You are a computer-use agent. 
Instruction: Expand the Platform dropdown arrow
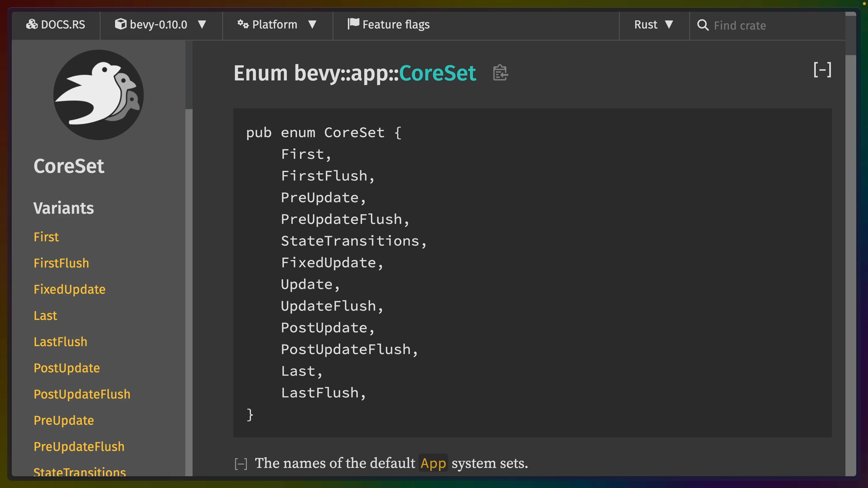[312, 25]
